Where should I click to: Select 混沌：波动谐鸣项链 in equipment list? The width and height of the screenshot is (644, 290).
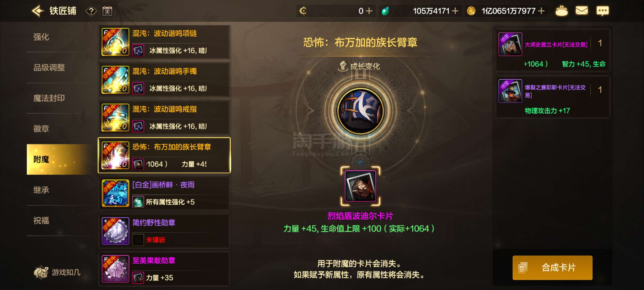pyautogui.click(x=164, y=42)
